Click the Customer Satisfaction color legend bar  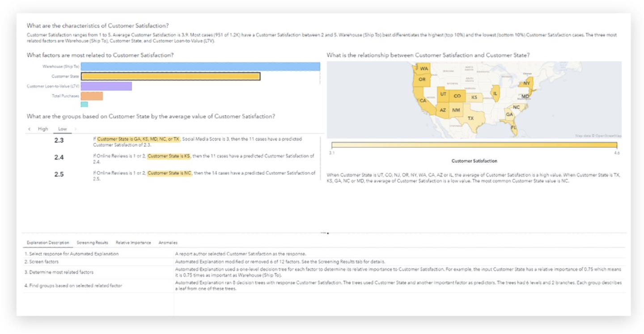[474, 145]
